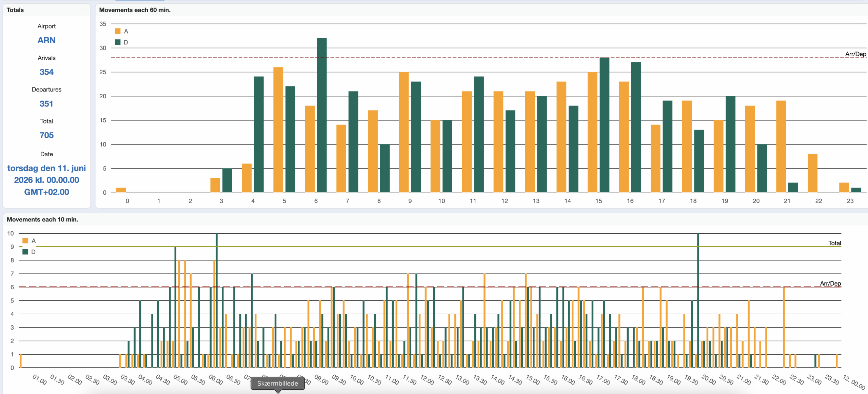Click the Totals panel header
Screen dimensions: 868x394
click(15, 10)
